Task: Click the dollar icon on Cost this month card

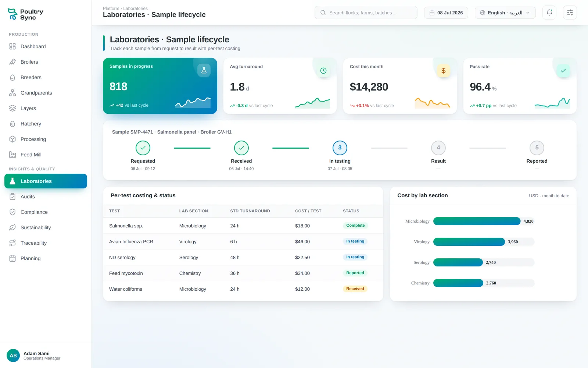Action: point(444,71)
